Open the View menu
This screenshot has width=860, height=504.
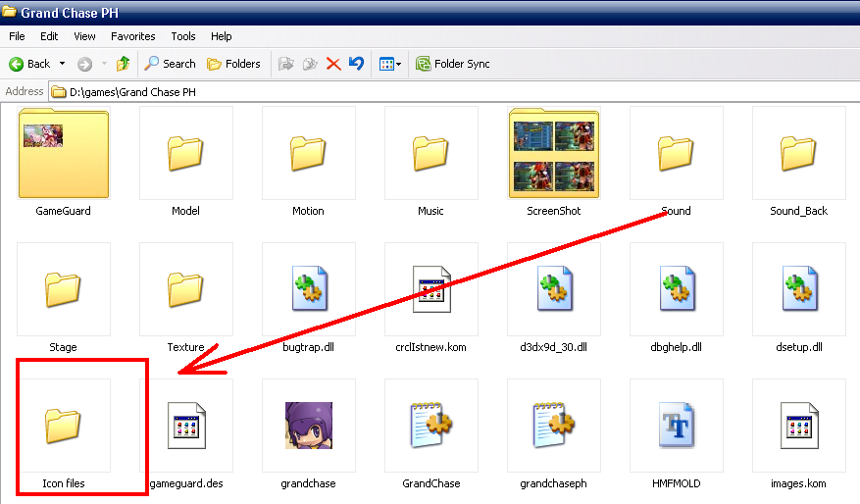click(x=84, y=36)
